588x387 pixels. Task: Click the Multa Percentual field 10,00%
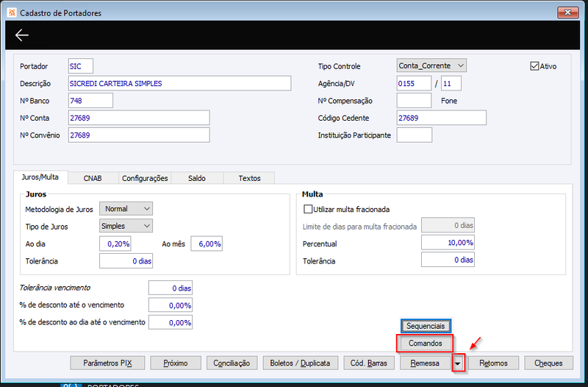pos(448,243)
